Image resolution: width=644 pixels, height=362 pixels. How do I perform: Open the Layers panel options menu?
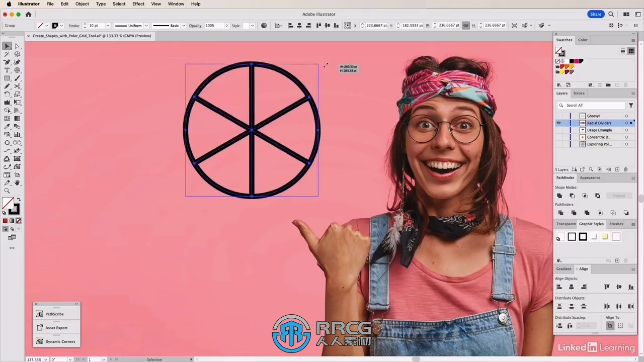click(633, 94)
